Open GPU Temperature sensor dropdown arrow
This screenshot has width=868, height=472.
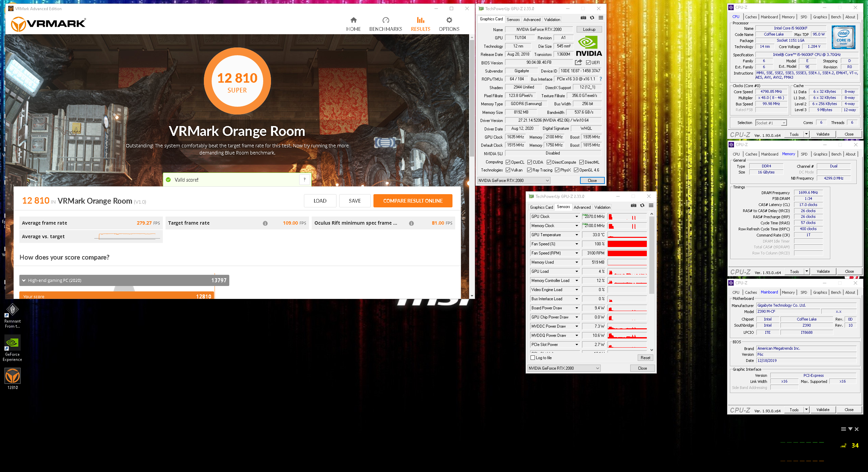(x=576, y=235)
